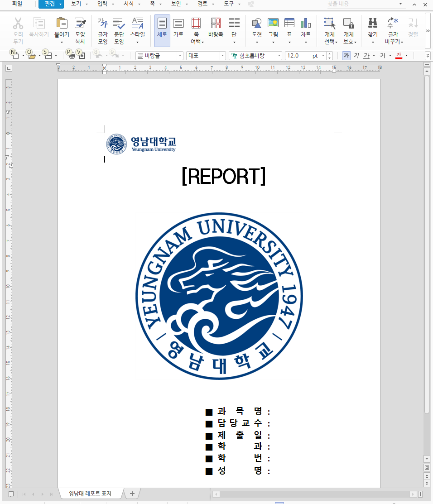This screenshot has height=504, width=433.
Task: Open the 보안 menu
Action: coord(176,4)
